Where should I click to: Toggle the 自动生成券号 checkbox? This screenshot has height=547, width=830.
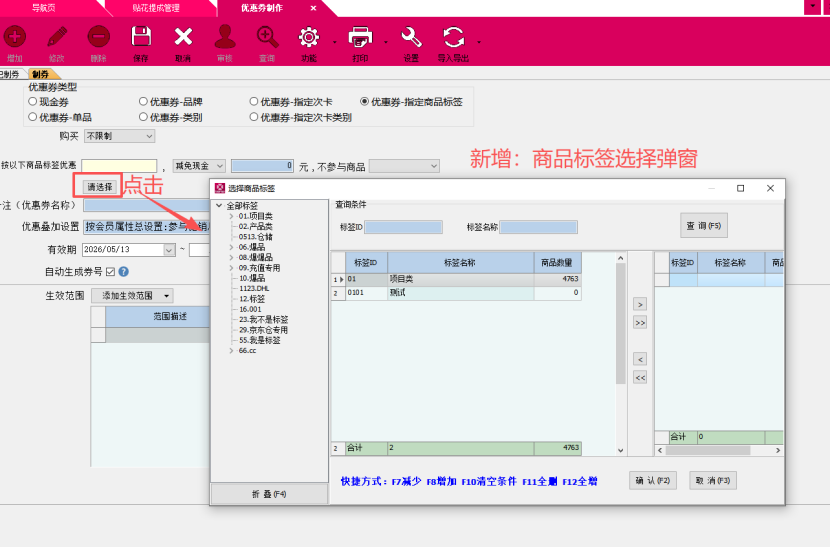point(110,272)
